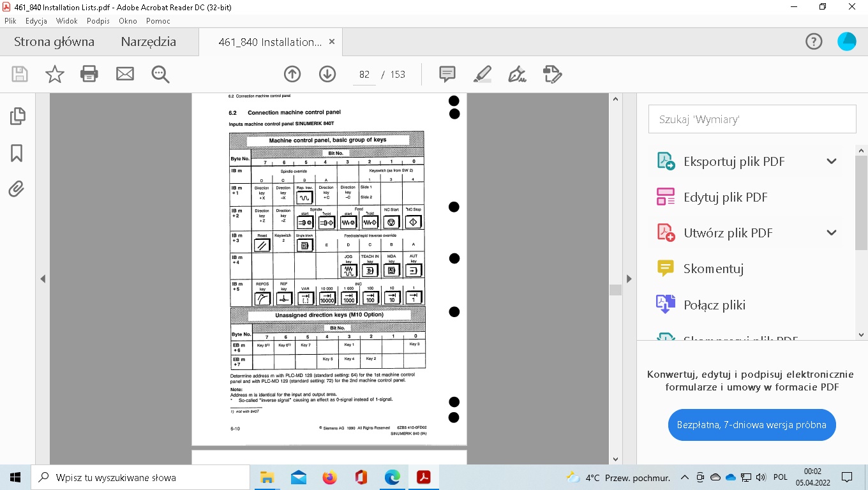The width and height of the screenshot is (868, 490).
Task: Open the Windows notification center icon
Action: coord(847,477)
